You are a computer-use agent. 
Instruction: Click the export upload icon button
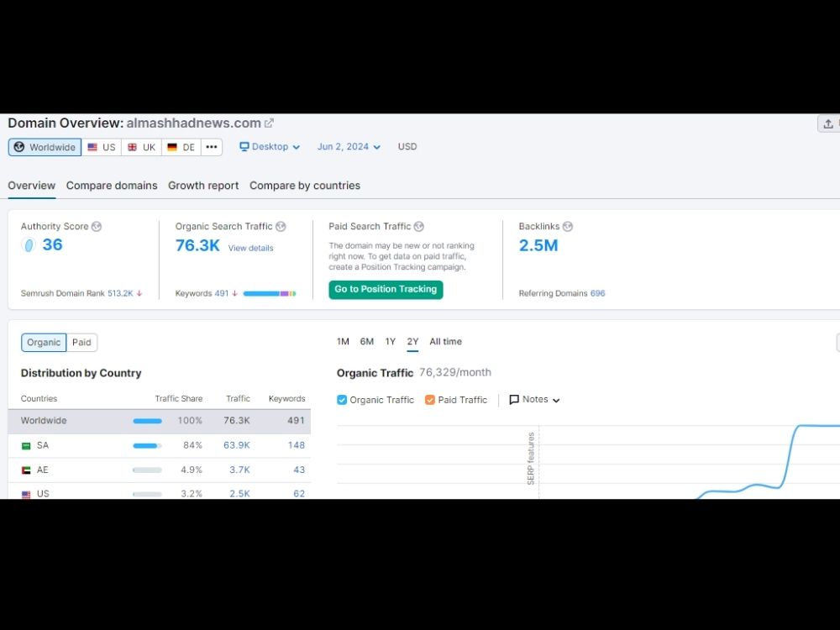pyautogui.click(x=828, y=123)
